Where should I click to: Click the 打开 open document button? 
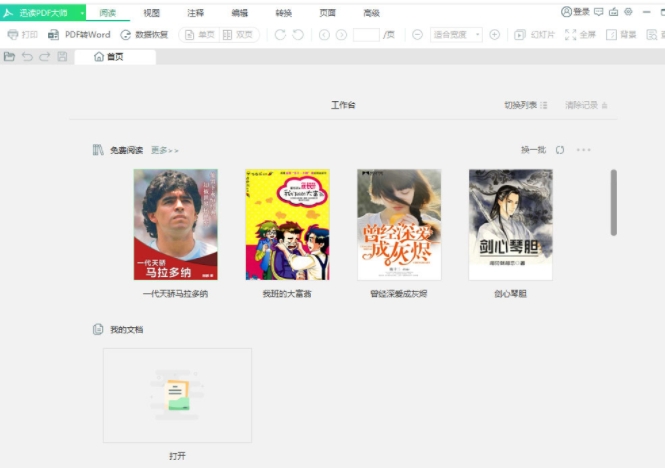click(x=177, y=396)
